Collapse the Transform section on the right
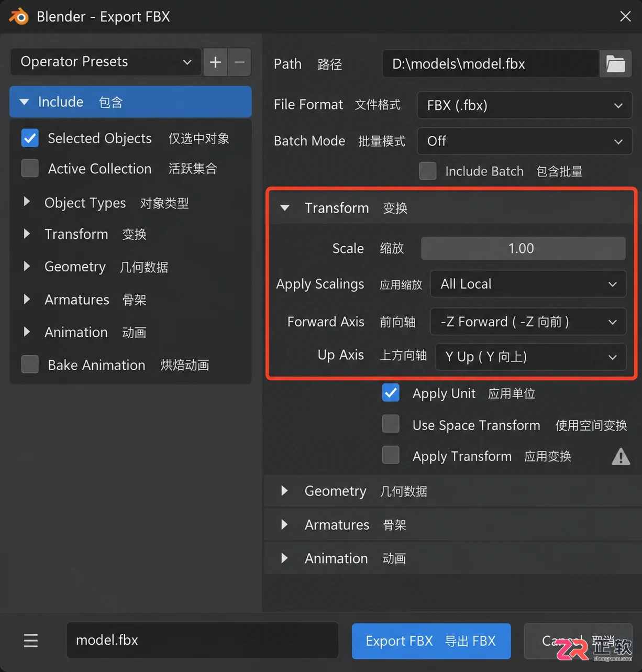The image size is (642, 672). tap(451, 208)
